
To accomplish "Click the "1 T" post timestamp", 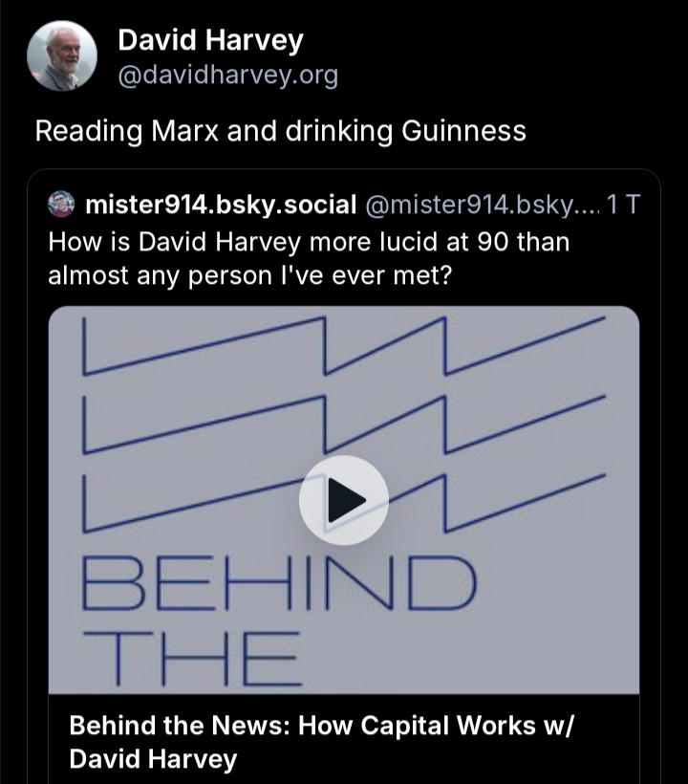I will point(622,204).
